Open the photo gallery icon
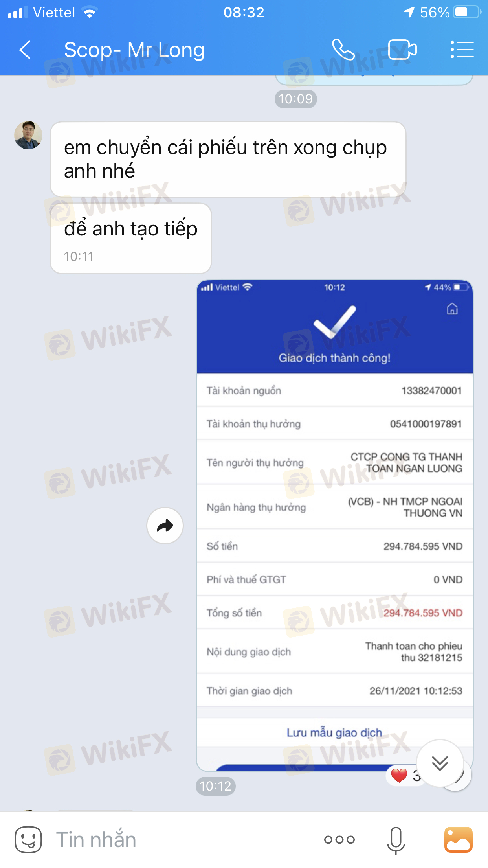This screenshot has width=488, height=868. pos(458,839)
